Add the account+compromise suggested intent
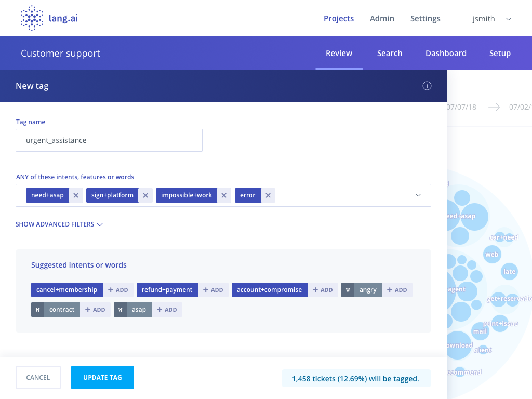The height and width of the screenshot is (399, 532). [323, 290]
